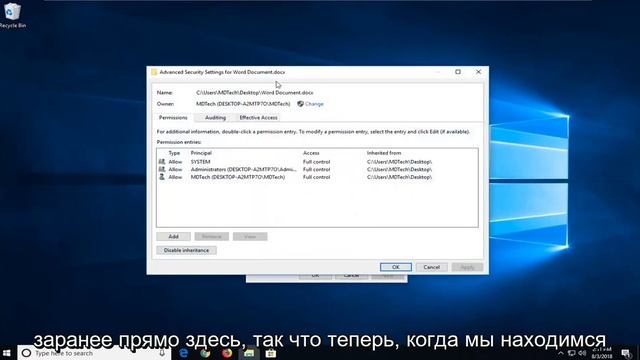Image resolution: width=640 pixels, height=360 pixels.
Task: Click the greyed Remove button
Action: pos(211,237)
